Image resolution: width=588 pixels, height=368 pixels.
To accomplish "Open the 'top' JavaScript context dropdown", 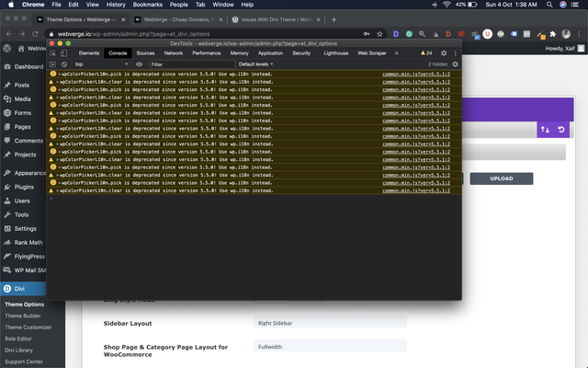I will click(101, 64).
